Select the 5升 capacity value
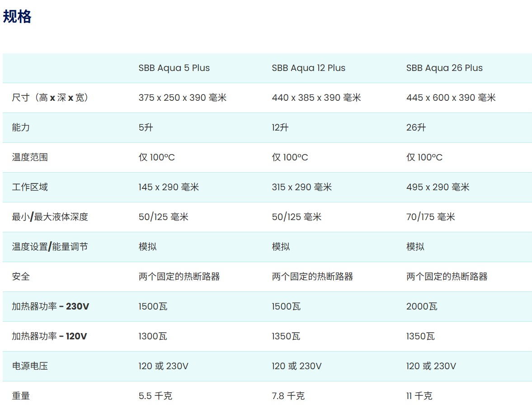Screen dimensions: 532x409 click(x=146, y=127)
